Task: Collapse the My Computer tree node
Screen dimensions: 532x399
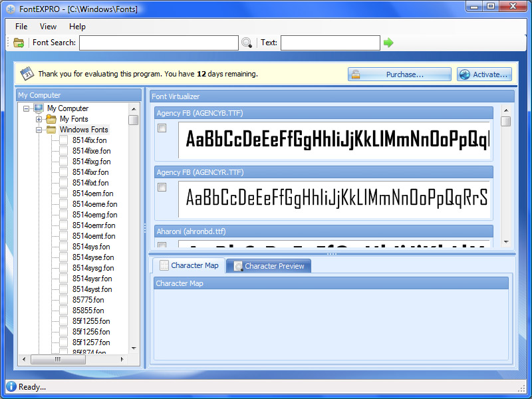Action: coord(26,108)
